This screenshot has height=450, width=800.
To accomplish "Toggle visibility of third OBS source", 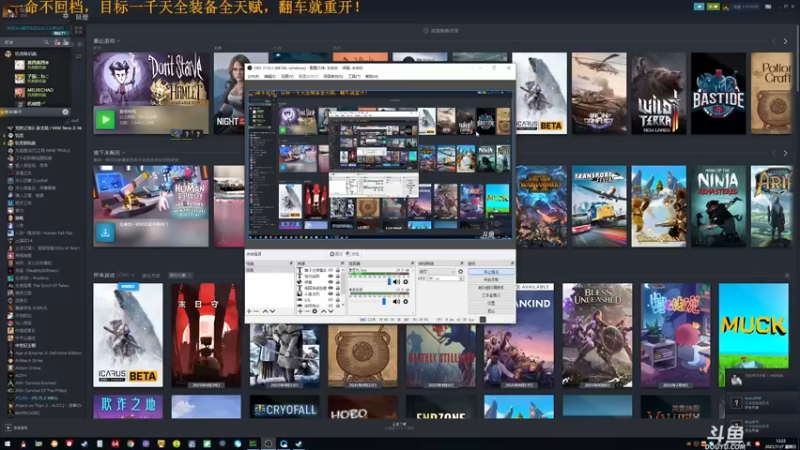I will coord(331,282).
